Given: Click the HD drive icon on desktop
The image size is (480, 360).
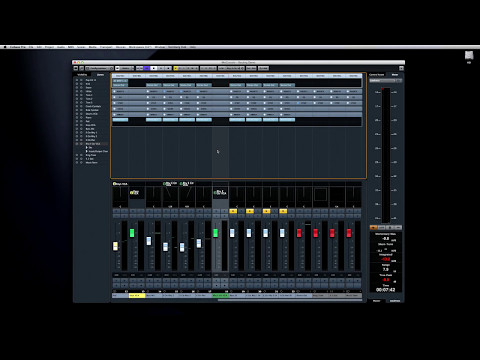Looking at the screenshot, I should tap(469, 55).
